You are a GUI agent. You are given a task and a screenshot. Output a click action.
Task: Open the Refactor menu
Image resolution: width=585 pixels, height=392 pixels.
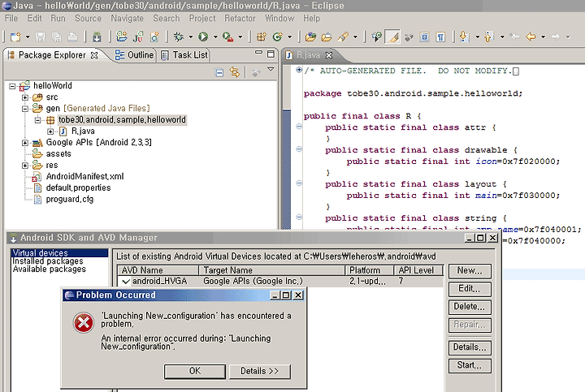240,18
